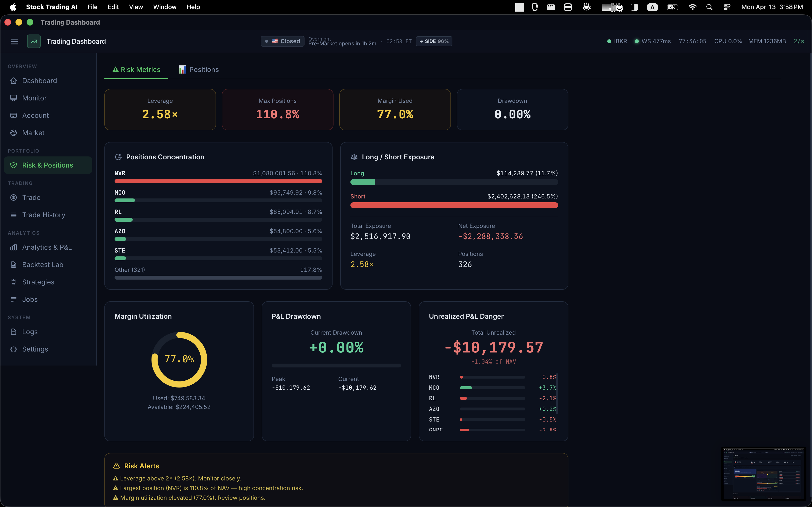
Task: Open the dashboard preview thumbnail bottom right
Action: pyautogui.click(x=763, y=474)
